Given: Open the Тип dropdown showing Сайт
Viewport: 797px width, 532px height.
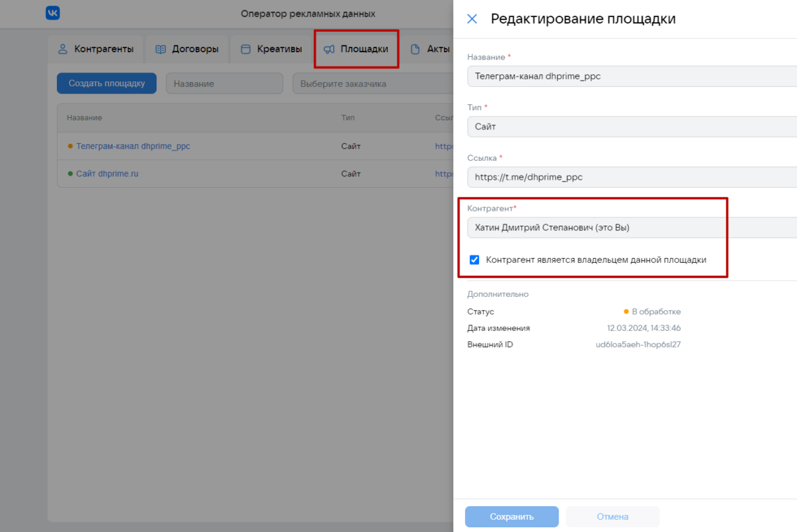Looking at the screenshot, I should (632, 127).
